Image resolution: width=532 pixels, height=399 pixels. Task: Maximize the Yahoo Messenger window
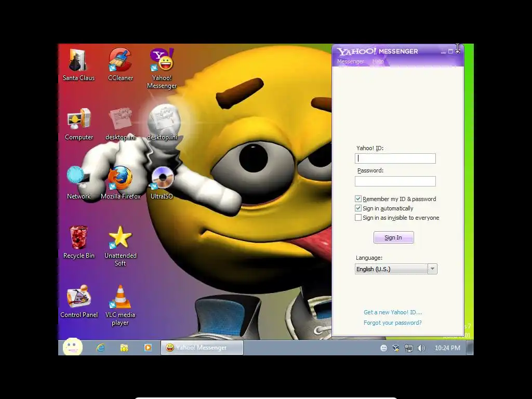[x=450, y=51]
